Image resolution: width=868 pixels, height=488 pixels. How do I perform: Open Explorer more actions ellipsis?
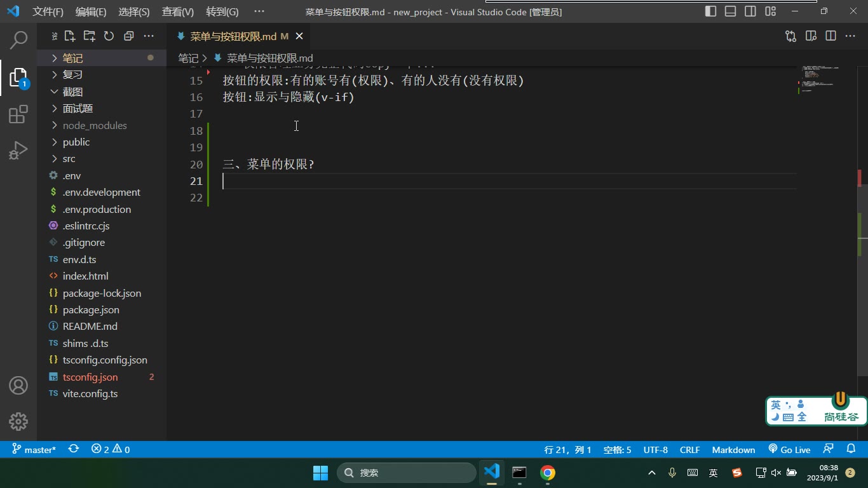[x=149, y=36]
